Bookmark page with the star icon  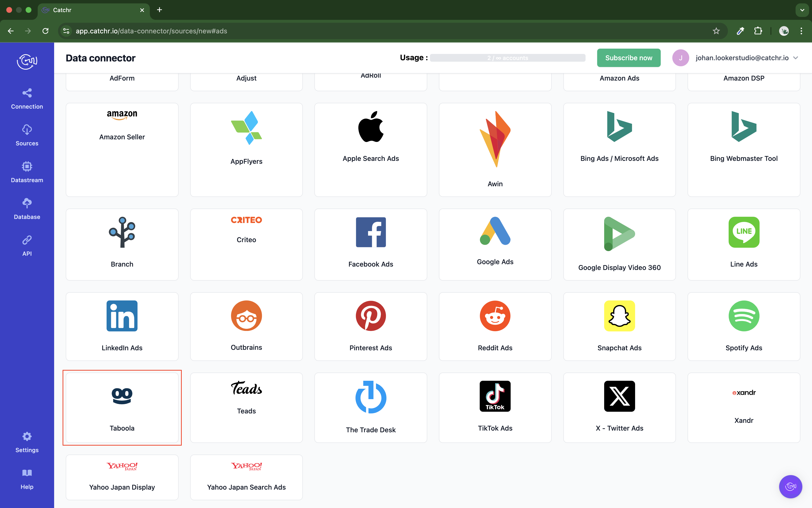[716, 31]
